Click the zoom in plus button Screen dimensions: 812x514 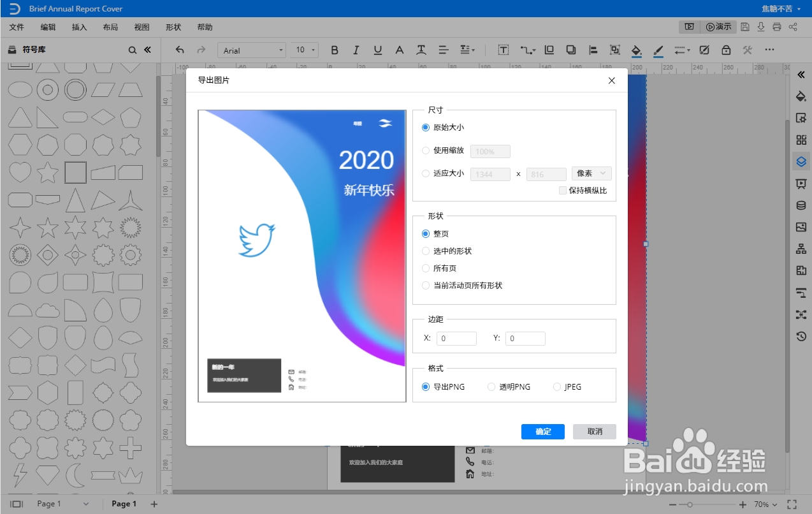click(743, 504)
